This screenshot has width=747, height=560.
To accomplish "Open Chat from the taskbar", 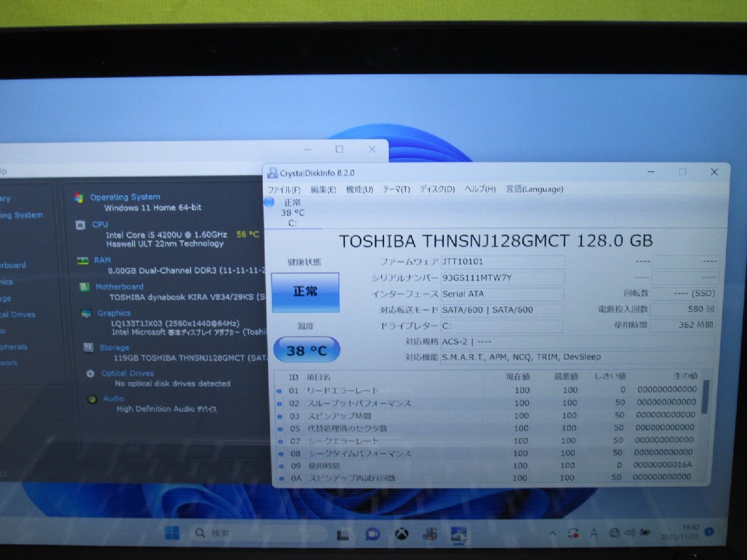I will pyautogui.click(x=373, y=533).
